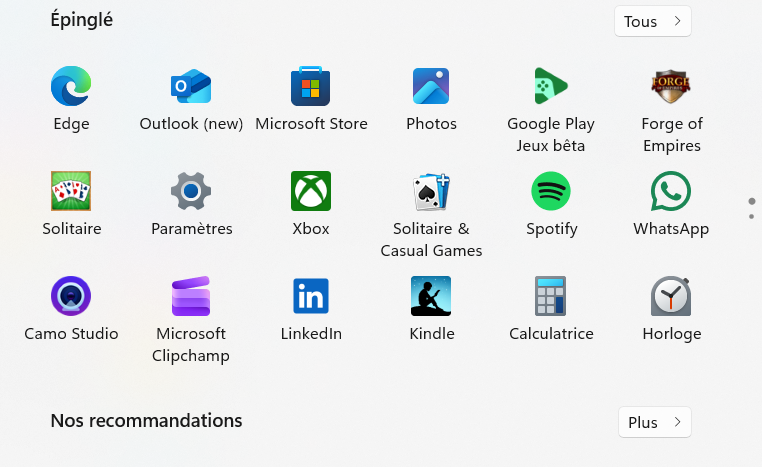Screen dimensions: 762x467
Task: Open Calculatrice calculator app
Action: tap(551, 296)
